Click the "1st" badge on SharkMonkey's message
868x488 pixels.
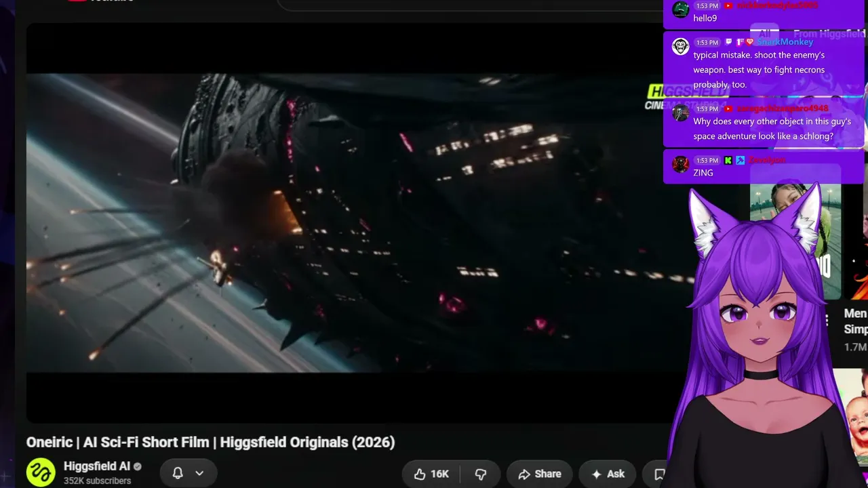[740, 42]
